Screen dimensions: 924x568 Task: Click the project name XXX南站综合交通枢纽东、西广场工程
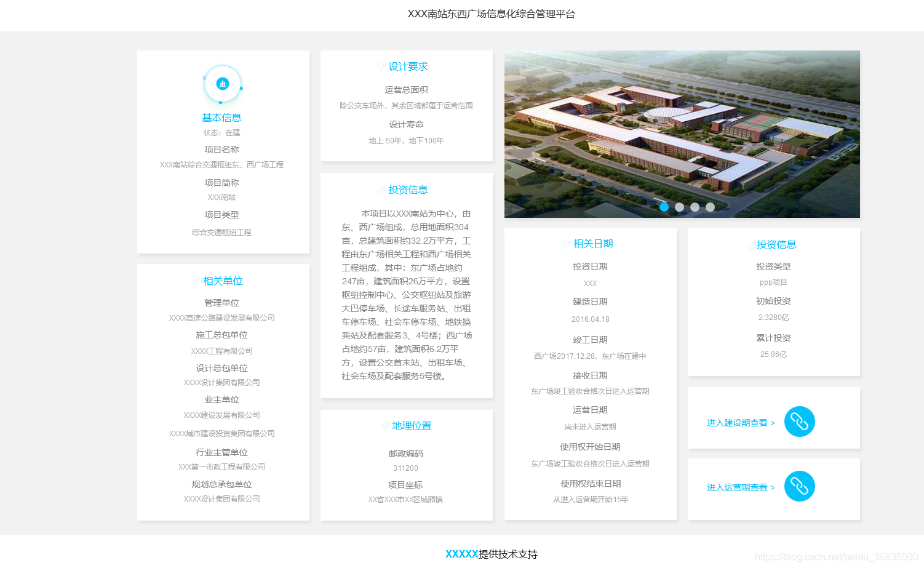221,165
